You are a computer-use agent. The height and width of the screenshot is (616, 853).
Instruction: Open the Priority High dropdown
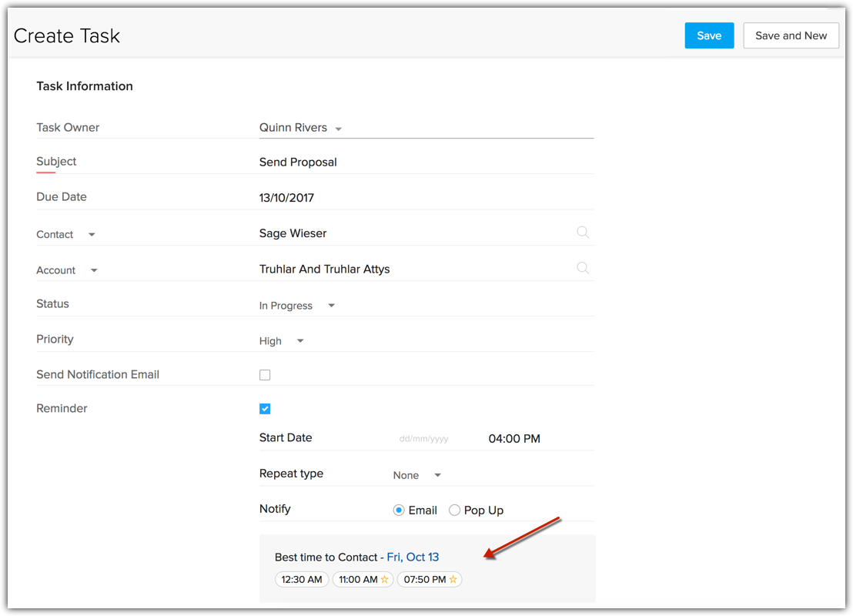(300, 341)
